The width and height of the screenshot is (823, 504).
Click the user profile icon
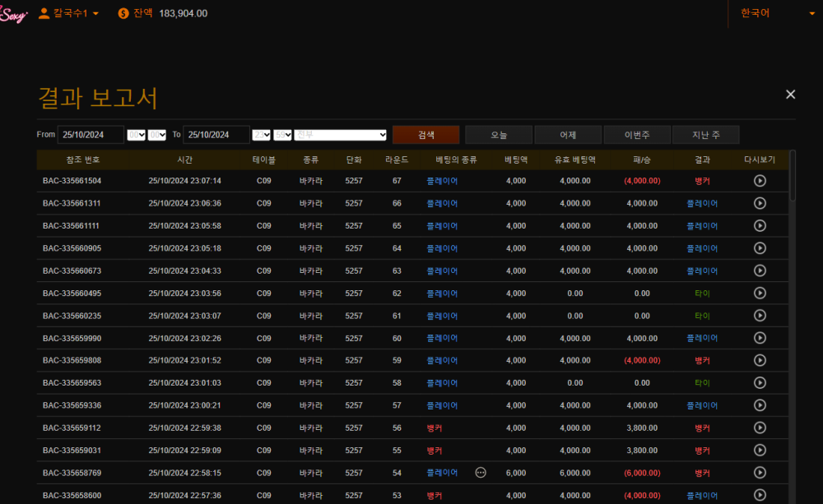point(44,13)
